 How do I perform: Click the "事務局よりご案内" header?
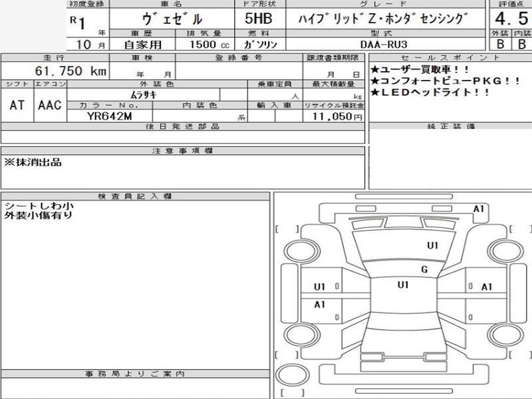point(135,374)
